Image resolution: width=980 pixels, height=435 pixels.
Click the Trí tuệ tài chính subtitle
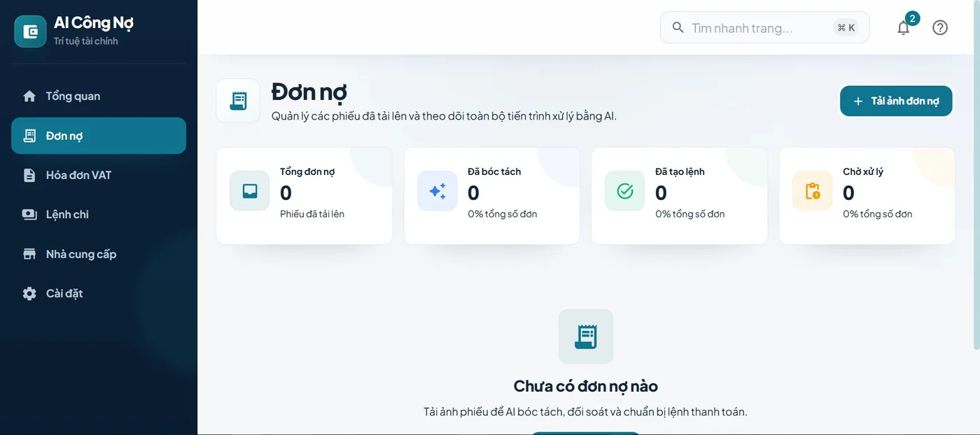pyautogui.click(x=86, y=41)
